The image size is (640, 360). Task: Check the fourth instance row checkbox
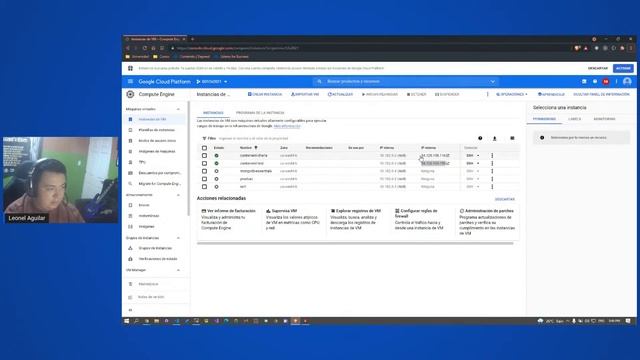204,179
